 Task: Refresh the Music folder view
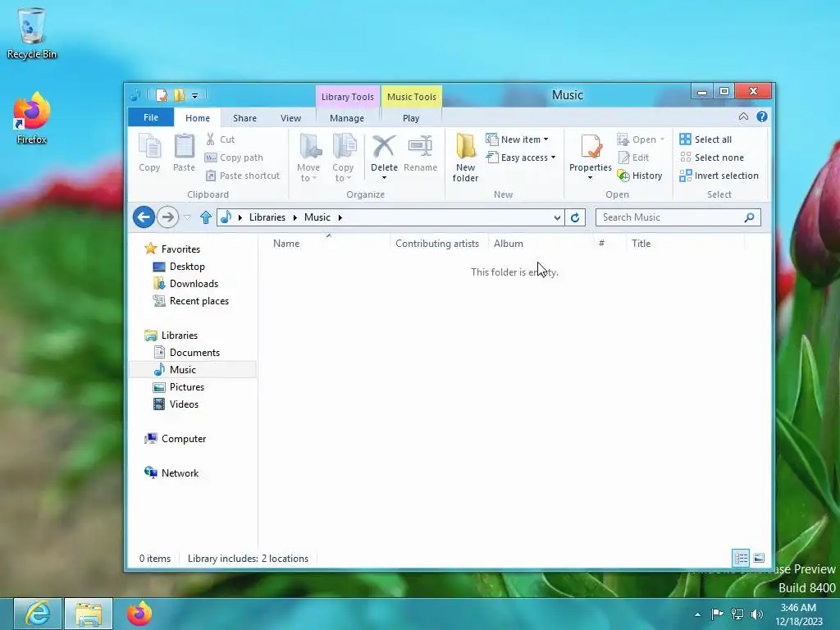[575, 217]
